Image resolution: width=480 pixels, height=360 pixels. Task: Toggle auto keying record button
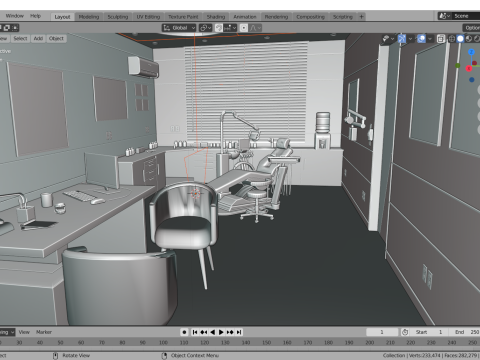click(184, 332)
